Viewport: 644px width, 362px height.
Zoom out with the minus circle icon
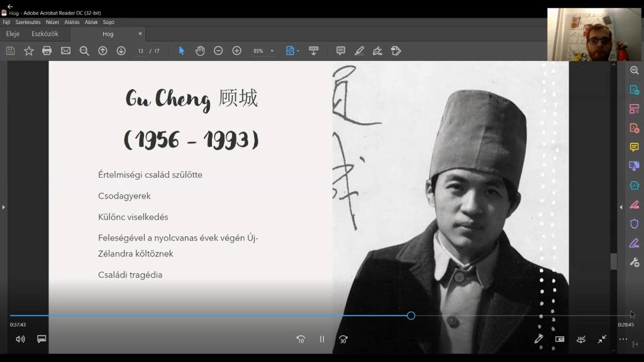pyautogui.click(x=218, y=51)
